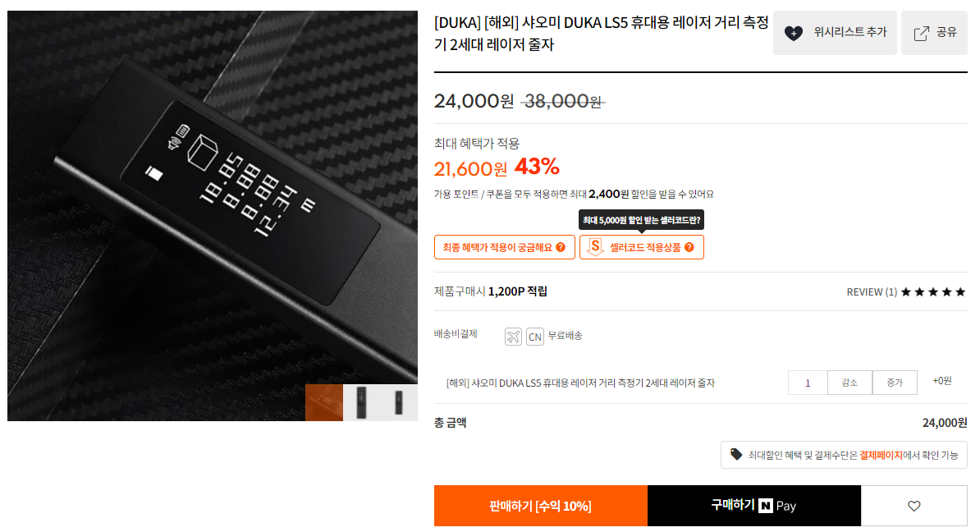Viewport: 980px width, 532px height.
Task: Click the 최대 5,000원 할인 seller code tooltip
Action: (x=641, y=220)
